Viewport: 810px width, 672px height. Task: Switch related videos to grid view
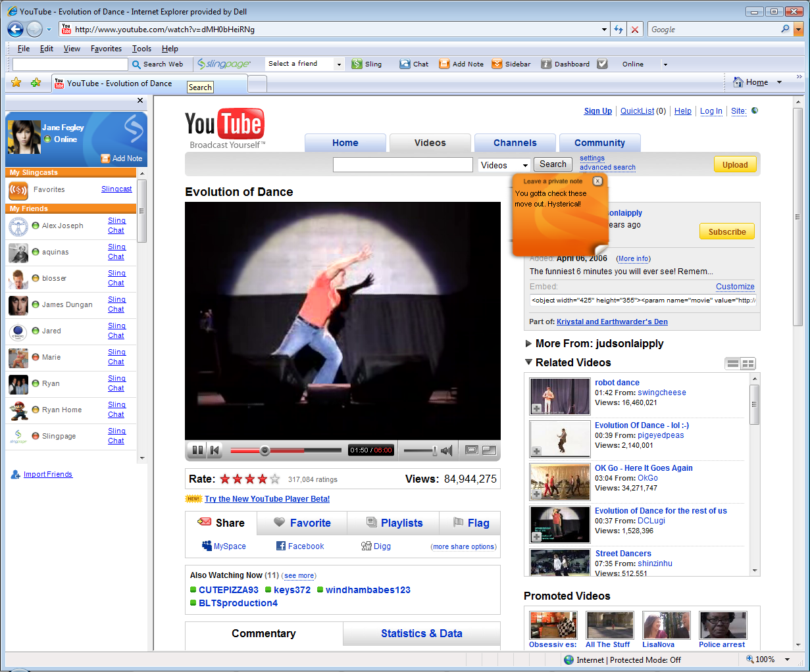click(747, 364)
